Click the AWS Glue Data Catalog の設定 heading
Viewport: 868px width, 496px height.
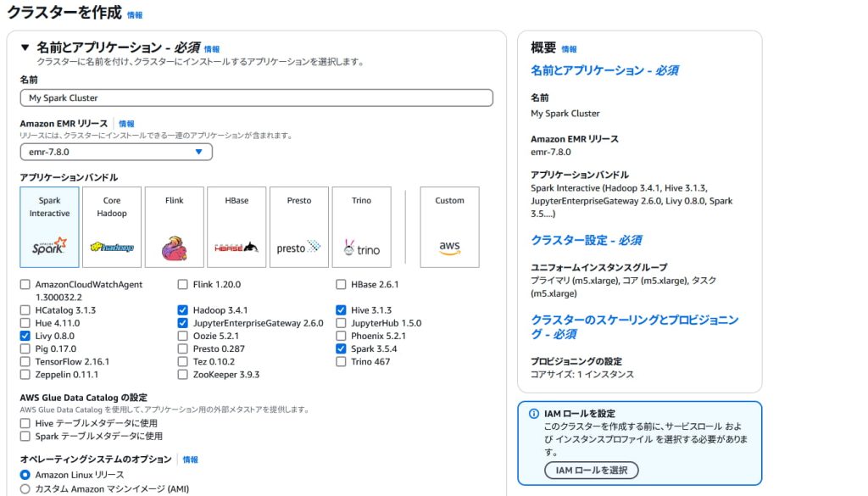tap(84, 398)
